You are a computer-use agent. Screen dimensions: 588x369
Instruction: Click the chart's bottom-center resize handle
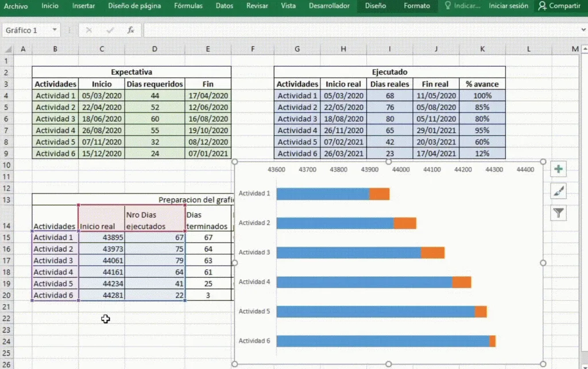tap(389, 364)
